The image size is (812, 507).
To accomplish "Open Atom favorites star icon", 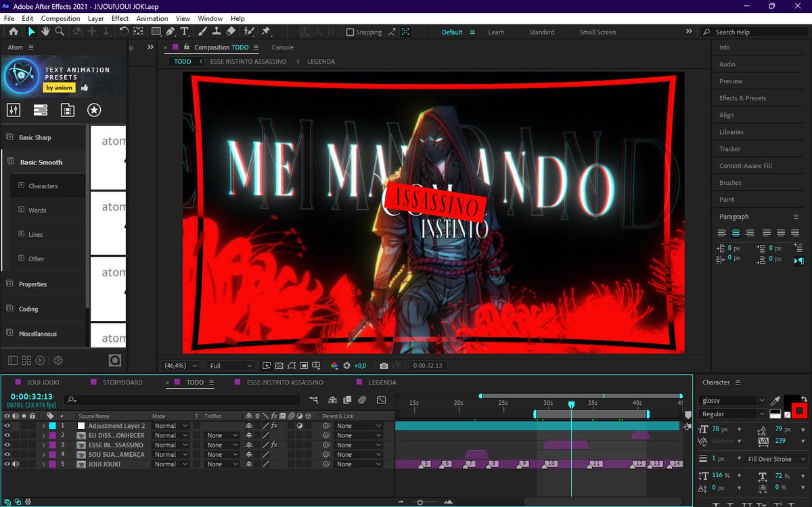I will tap(94, 110).
